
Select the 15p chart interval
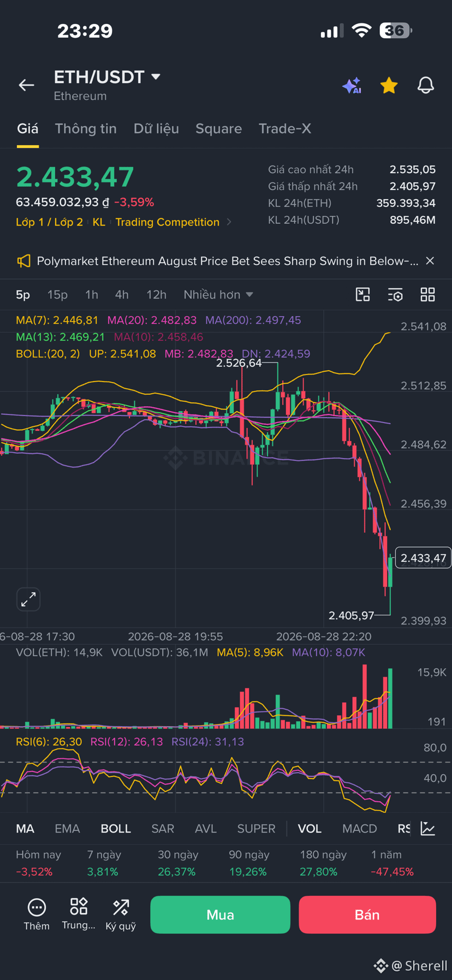click(x=57, y=295)
